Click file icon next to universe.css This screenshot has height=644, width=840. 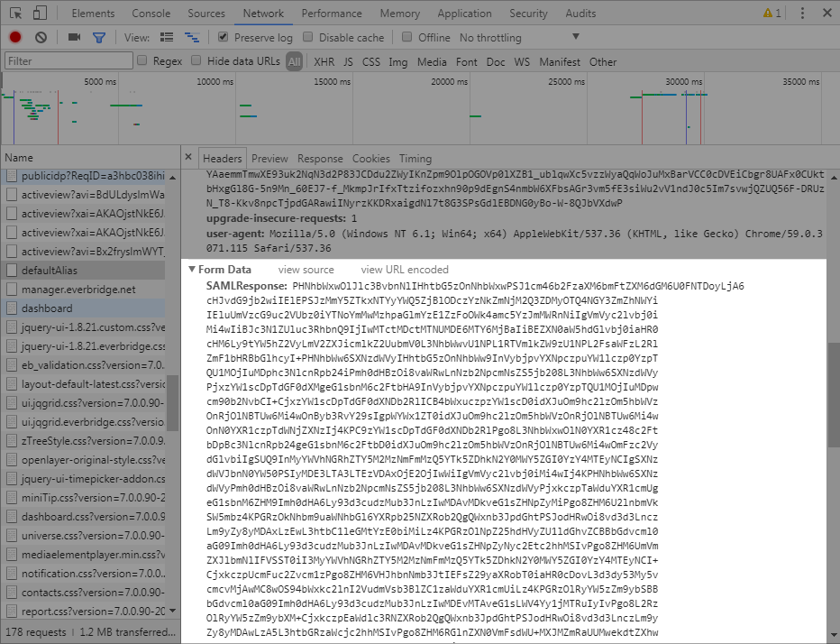pos(12,536)
